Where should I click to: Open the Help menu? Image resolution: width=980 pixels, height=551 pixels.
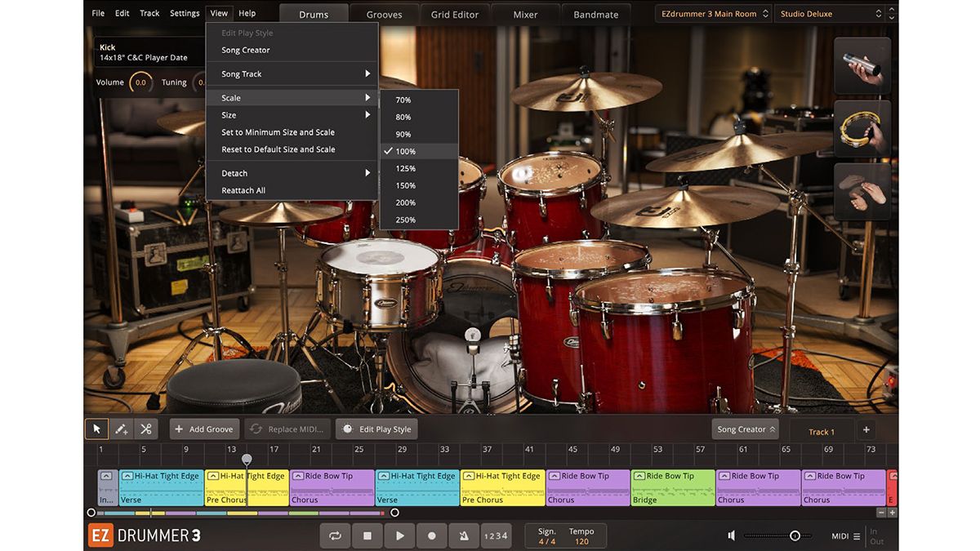pyautogui.click(x=247, y=13)
